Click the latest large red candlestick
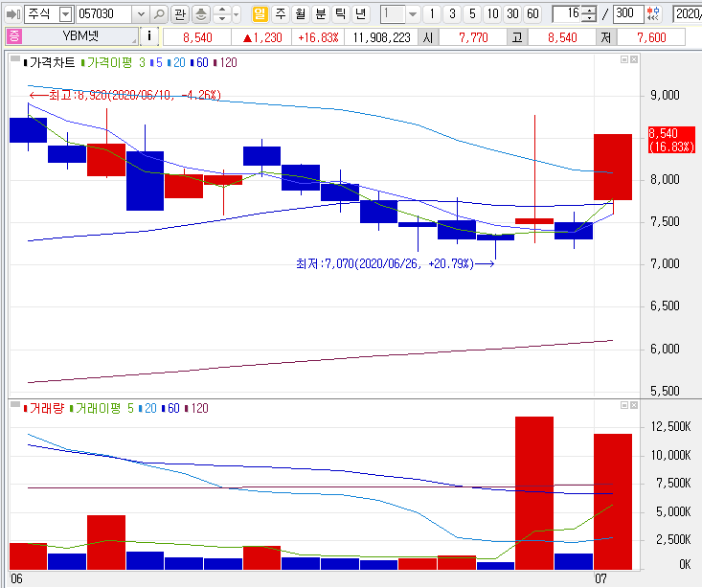 pos(613,167)
